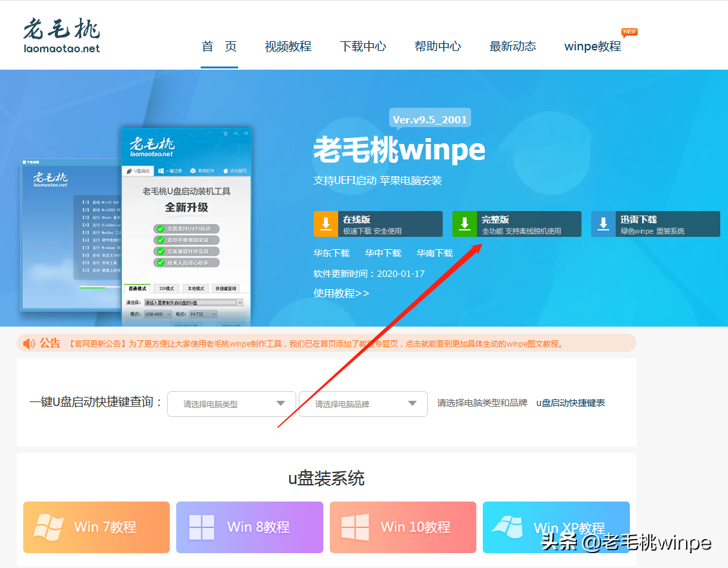This screenshot has height=568, width=728.
Task: Open the 请选择电脑类型 dropdown
Action: (231, 403)
